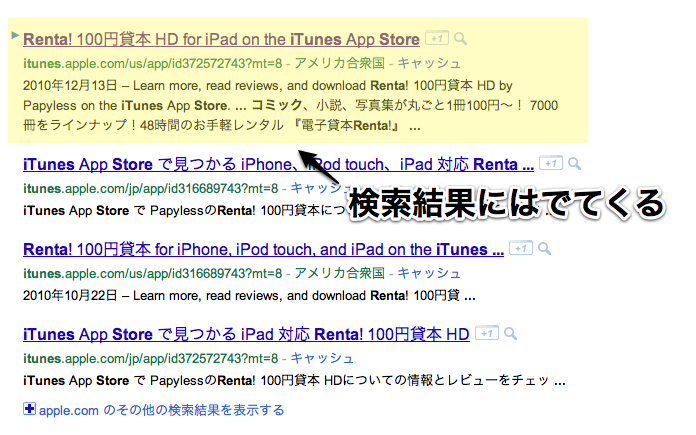The height and width of the screenshot is (435, 696).
Task: Open the third result, Renta! 100円貸本 for iPhone
Action: [x=255, y=249]
